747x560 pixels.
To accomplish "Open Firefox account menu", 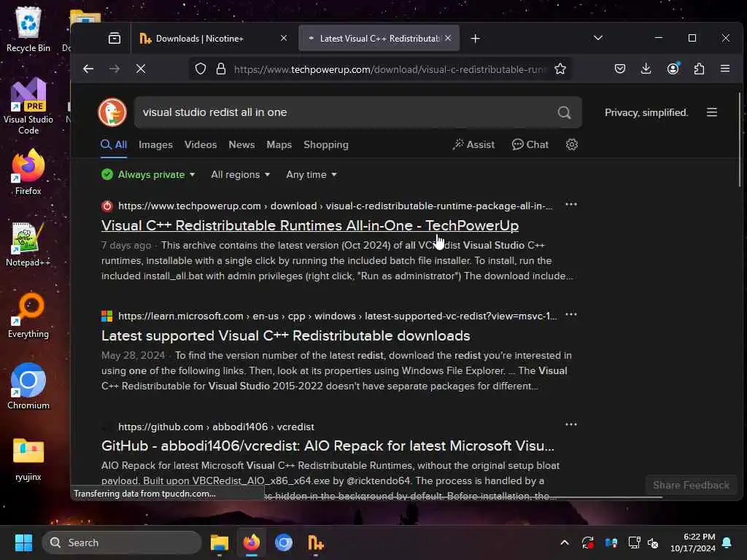I will click(x=673, y=69).
